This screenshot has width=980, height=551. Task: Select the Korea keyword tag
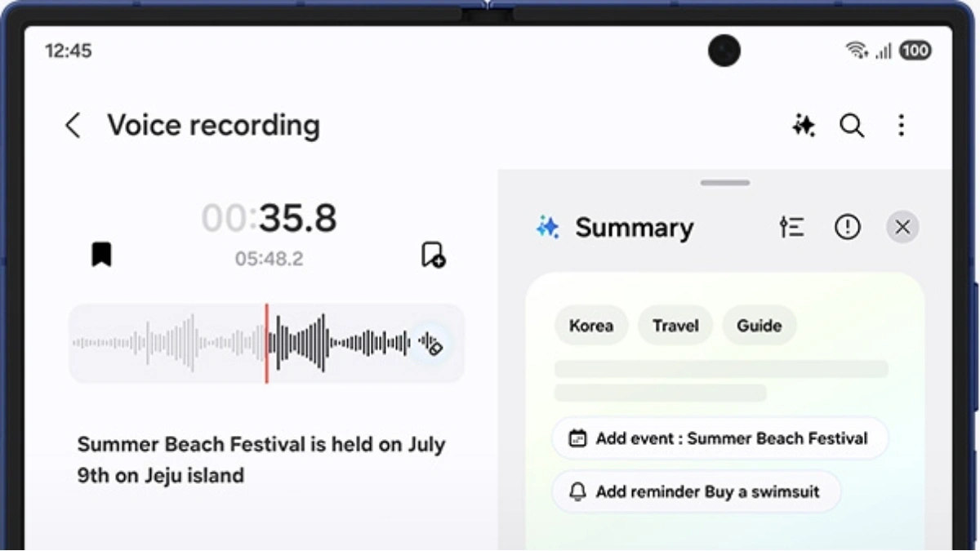pos(591,326)
